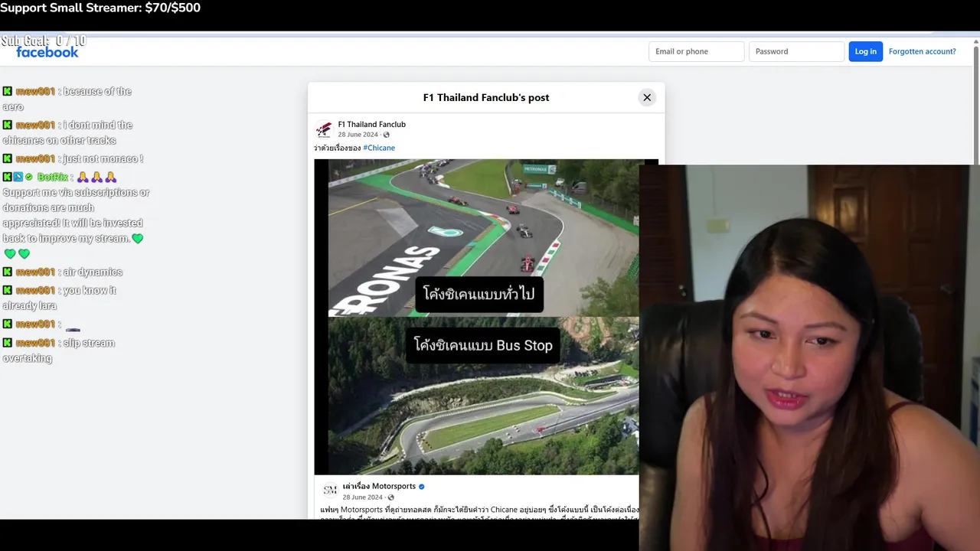Click the Facebook logo
Screen dimensions: 980x551
pyautogui.click(x=47, y=52)
